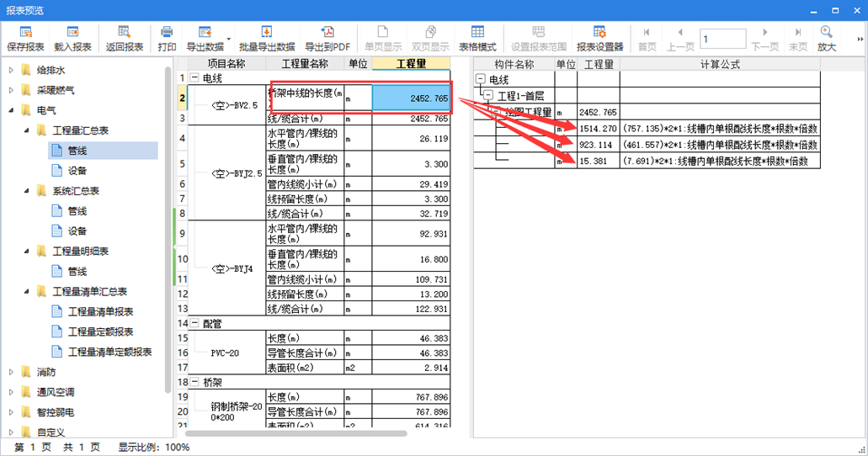
Task: Open the 报表设置器 report settings
Action: (599, 39)
